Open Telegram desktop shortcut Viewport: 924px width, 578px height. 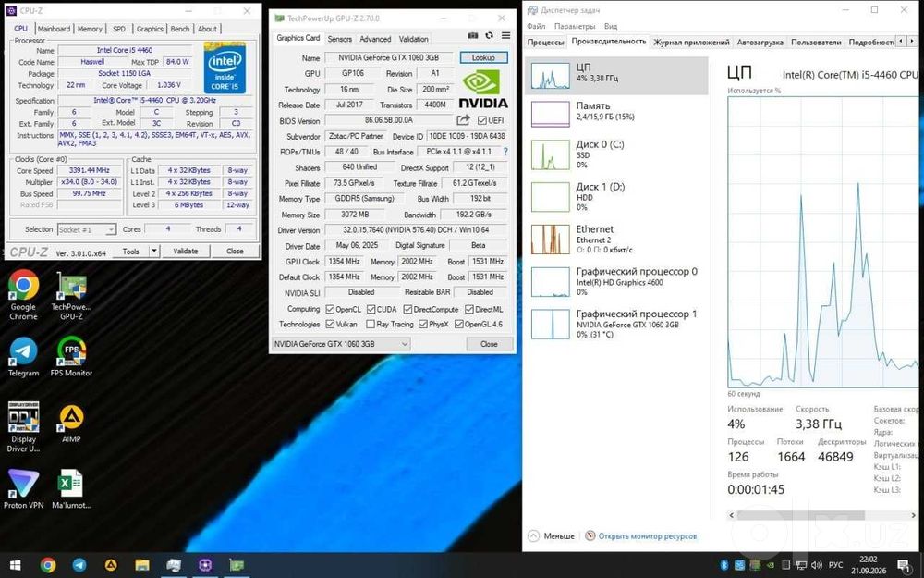coord(24,357)
